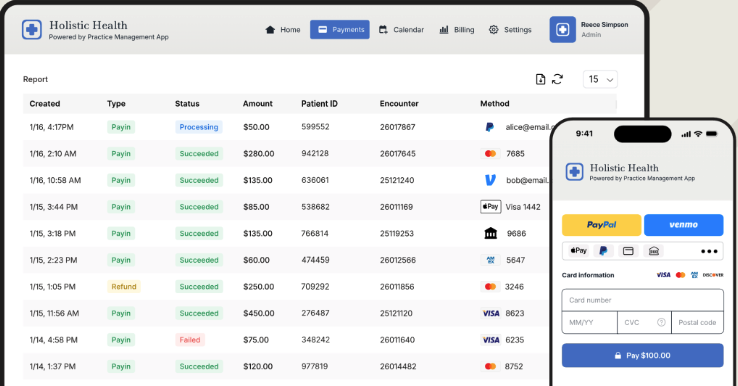738x386 pixels.
Task: Open more payment methods with the three dots
Action: [709, 251]
